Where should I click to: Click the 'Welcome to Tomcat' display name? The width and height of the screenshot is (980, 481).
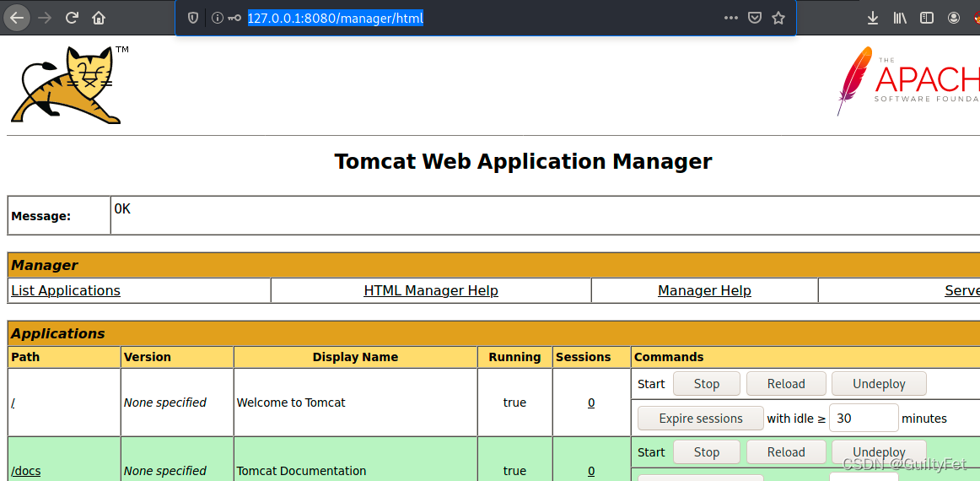tap(291, 403)
